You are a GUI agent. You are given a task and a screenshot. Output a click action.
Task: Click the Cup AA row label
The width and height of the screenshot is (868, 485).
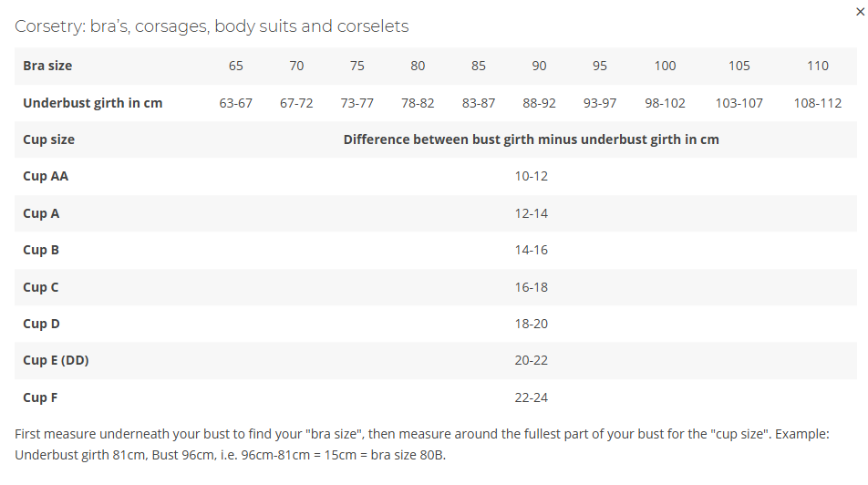(46, 176)
